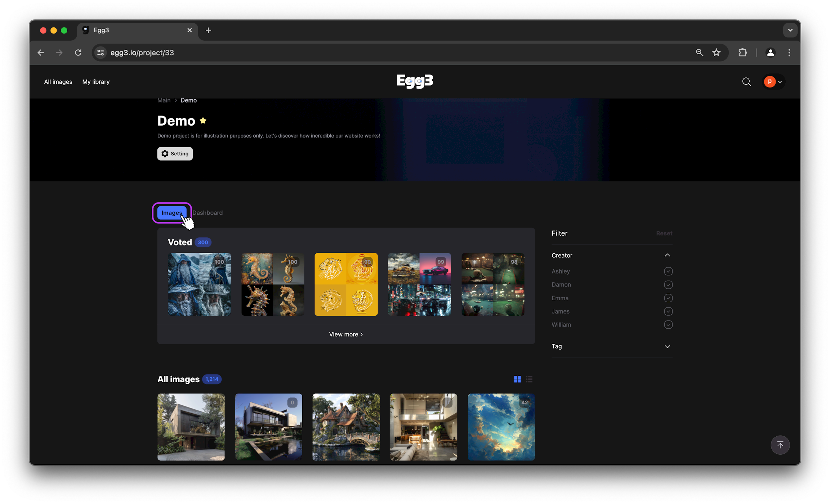Toggle the yellow favorite star beside Demo
Viewport: 830px width, 504px height.
pyautogui.click(x=203, y=121)
